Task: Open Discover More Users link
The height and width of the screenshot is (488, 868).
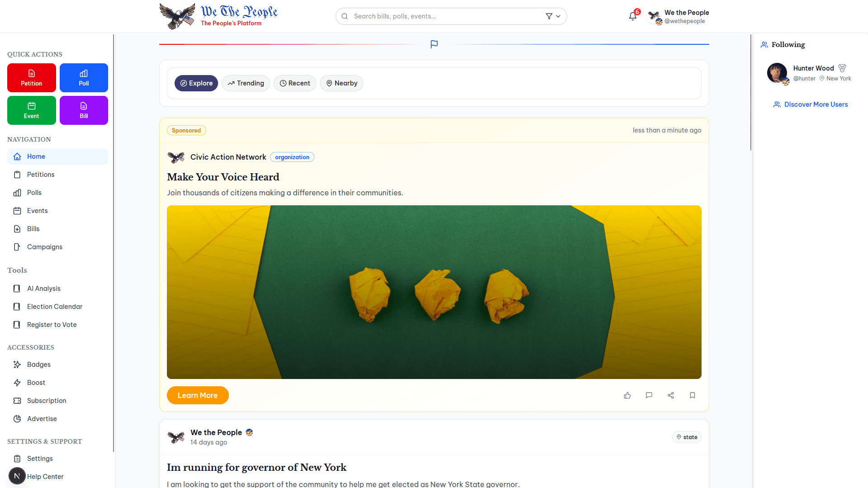Action: [811, 104]
